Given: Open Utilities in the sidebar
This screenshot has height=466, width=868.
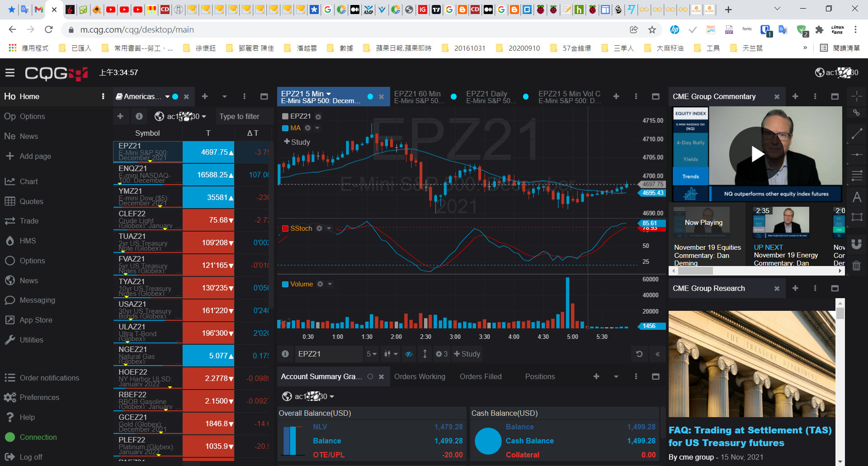Looking at the screenshot, I should 24,340.
